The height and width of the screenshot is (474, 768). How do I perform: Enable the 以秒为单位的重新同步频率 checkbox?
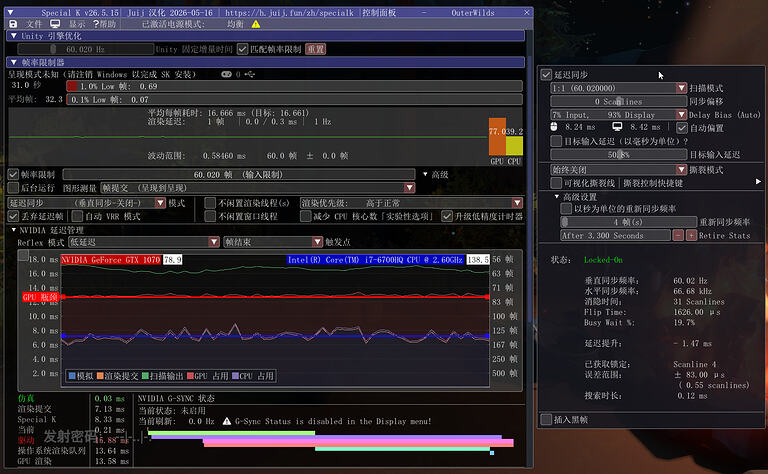[x=566, y=209]
